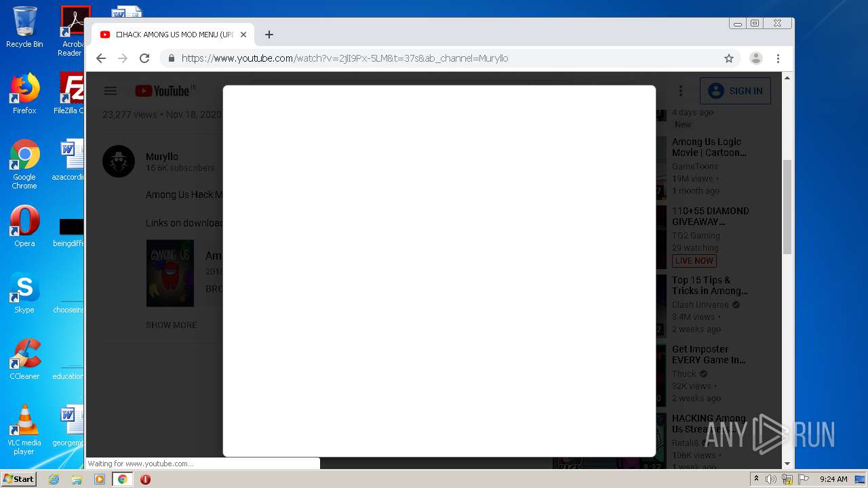This screenshot has height=488, width=868.
Task: Show hidden tray icons
Action: pos(756,479)
